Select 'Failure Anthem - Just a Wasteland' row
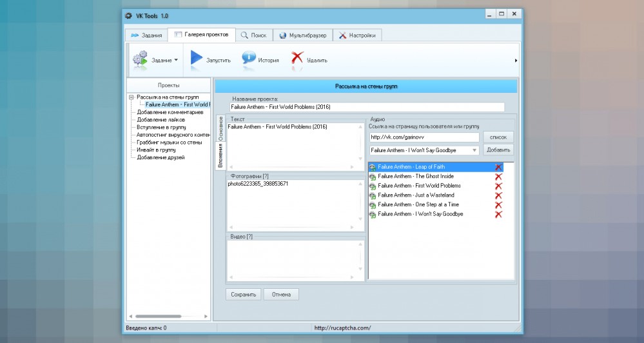Image resolution: width=644 pixels, height=343 pixels. point(436,195)
